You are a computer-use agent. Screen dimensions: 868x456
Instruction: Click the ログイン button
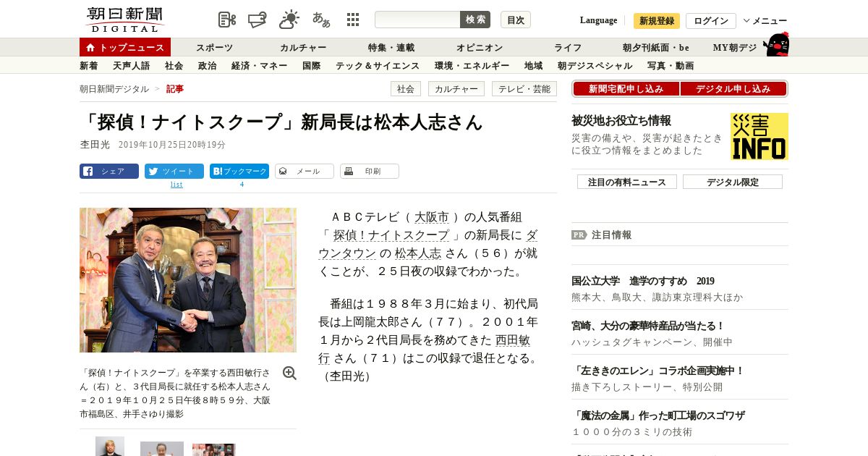[x=711, y=21]
